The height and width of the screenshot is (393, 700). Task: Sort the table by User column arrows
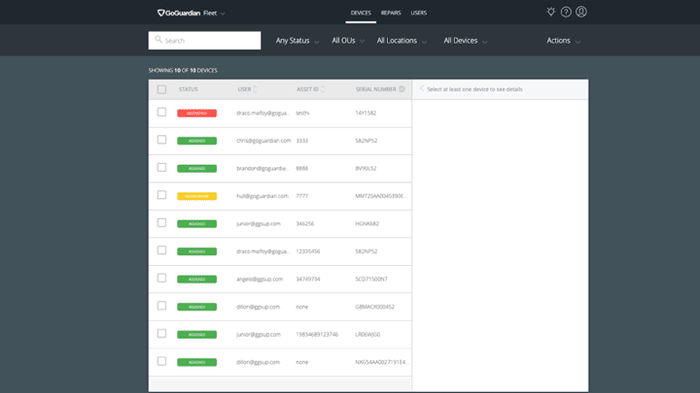[x=255, y=89]
